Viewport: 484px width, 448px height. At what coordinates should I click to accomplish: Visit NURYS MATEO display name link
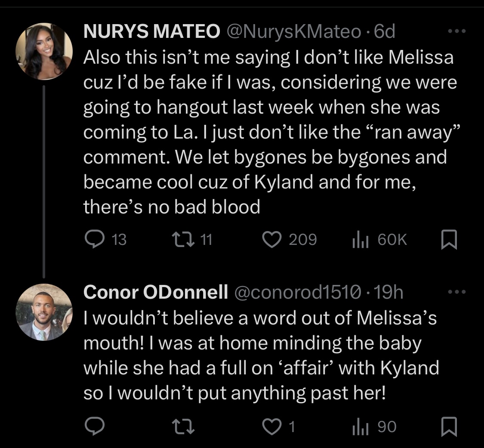151,31
